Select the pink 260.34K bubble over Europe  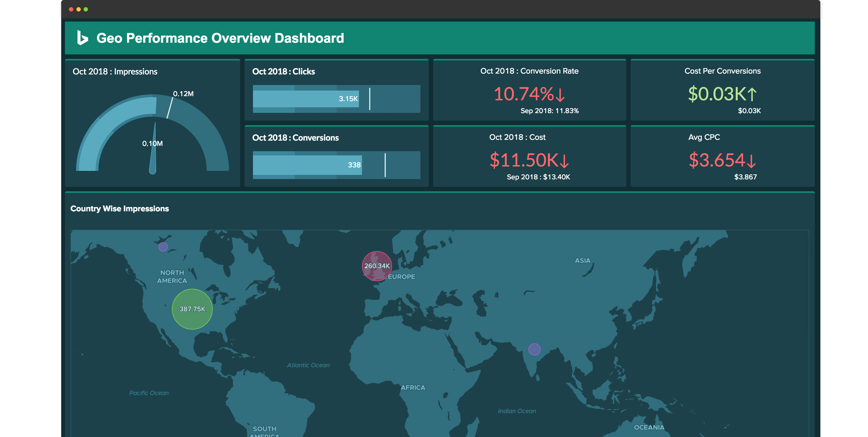[x=377, y=266]
